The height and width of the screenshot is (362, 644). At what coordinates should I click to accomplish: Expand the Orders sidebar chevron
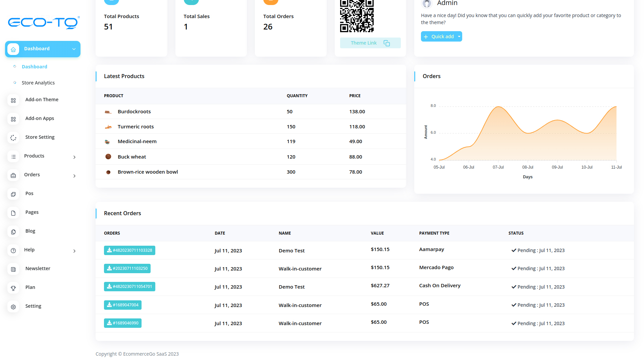tap(74, 176)
